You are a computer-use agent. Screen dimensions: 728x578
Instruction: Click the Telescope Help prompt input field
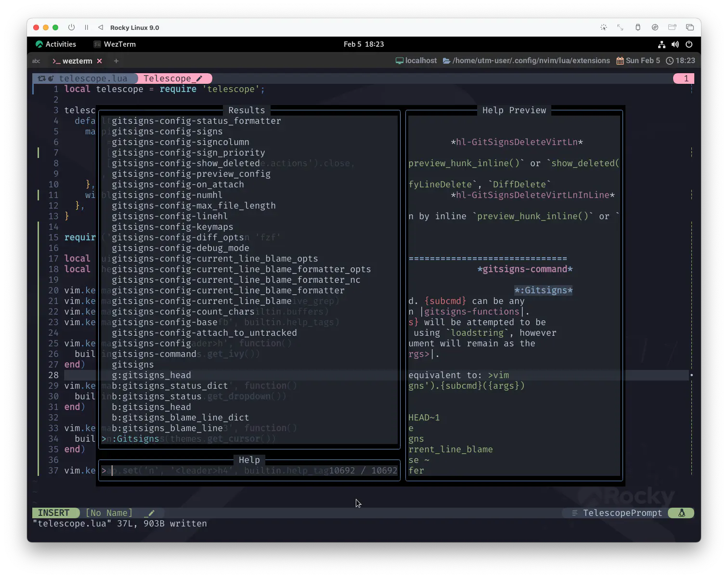coord(249,471)
